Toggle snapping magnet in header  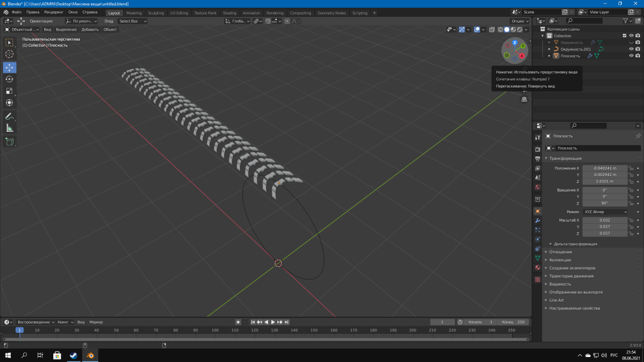[268, 21]
